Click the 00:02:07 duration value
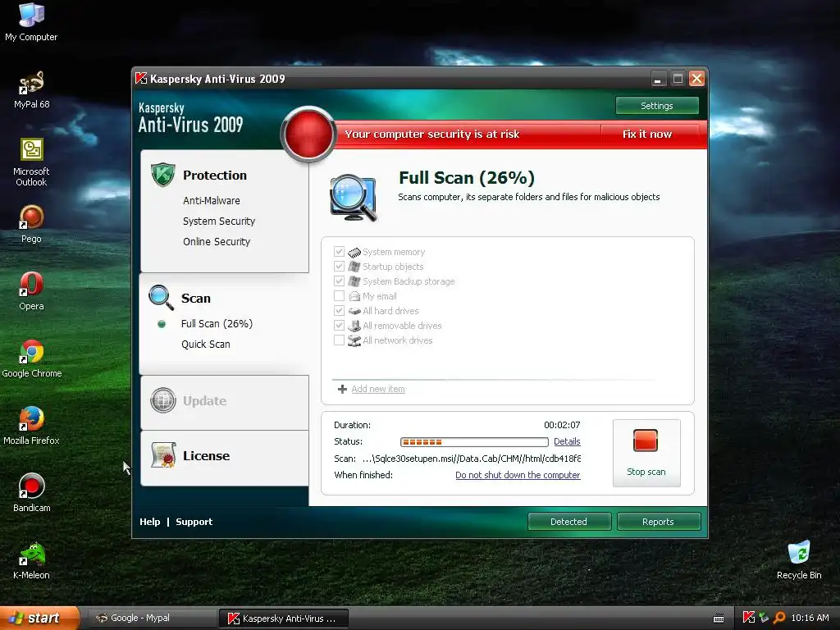This screenshot has width=840, height=630. pyautogui.click(x=562, y=425)
